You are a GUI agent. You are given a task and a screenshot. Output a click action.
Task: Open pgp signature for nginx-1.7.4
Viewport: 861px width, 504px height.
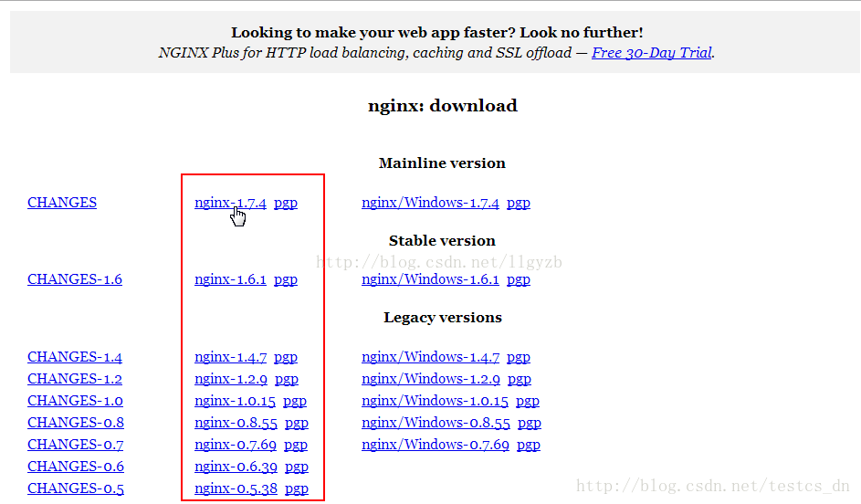tap(286, 204)
